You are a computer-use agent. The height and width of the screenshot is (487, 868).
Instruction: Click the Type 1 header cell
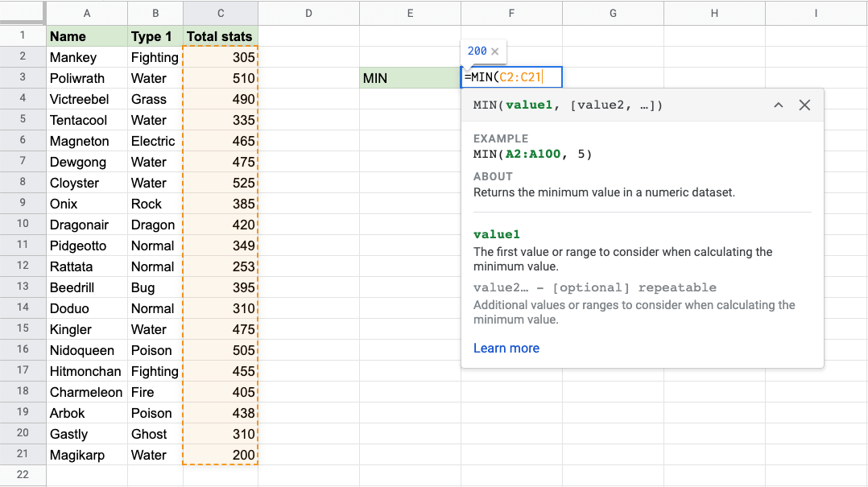pos(155,36)
